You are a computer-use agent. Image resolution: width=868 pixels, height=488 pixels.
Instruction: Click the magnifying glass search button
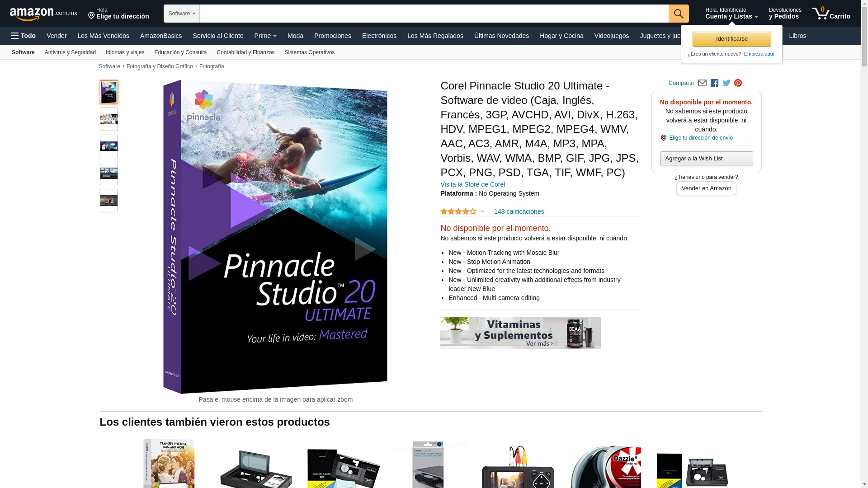click(678, 14)
